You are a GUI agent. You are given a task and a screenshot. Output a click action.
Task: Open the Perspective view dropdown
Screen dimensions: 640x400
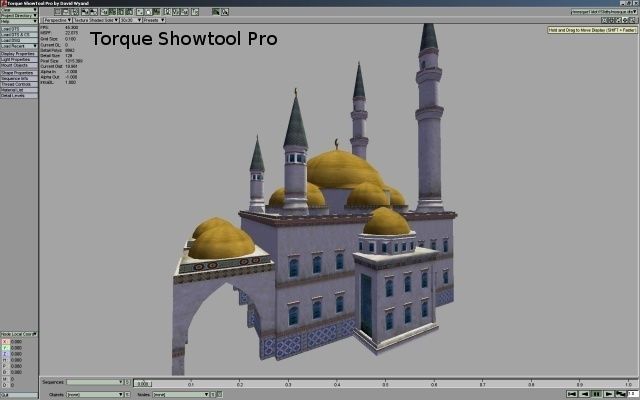point(57,20)
